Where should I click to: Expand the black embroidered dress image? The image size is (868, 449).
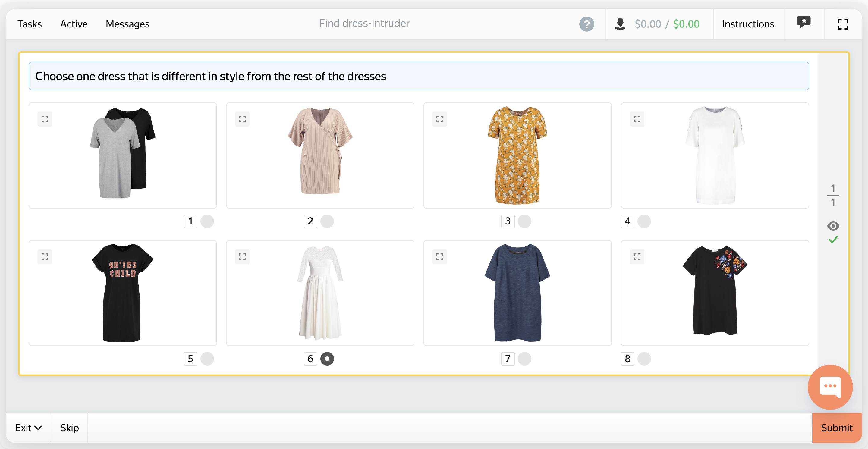[637, 257]
